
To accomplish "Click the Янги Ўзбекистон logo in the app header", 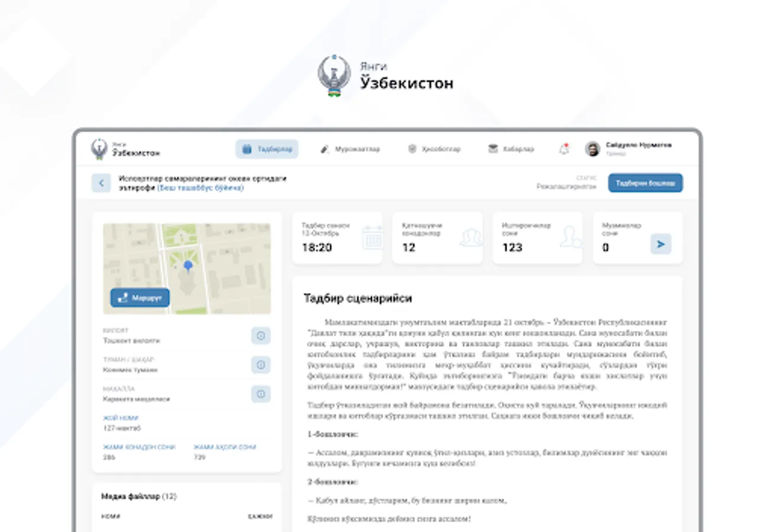I will (125, 149).
